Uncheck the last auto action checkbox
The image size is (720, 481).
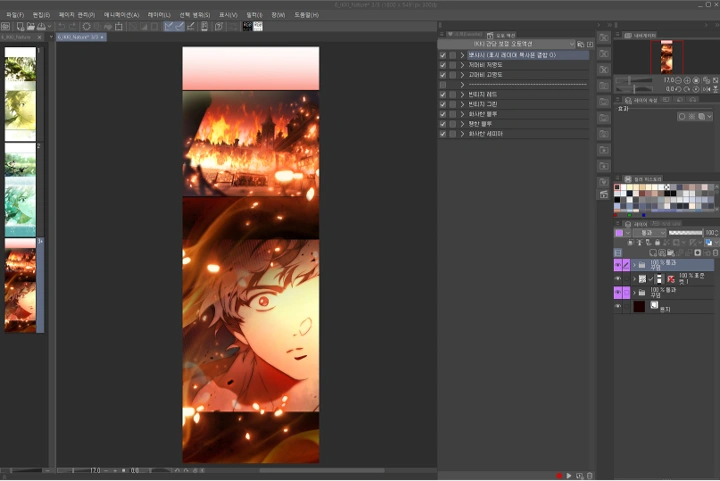(x=443, y=134)
